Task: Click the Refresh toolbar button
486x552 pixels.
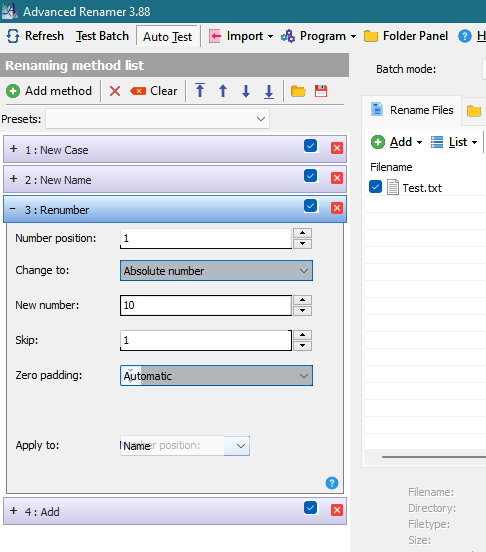Action: click(35, 36)
